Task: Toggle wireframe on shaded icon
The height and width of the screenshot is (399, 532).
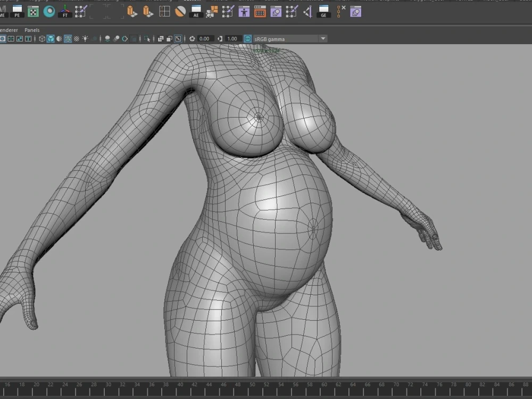Action: (x=68, y=39)
